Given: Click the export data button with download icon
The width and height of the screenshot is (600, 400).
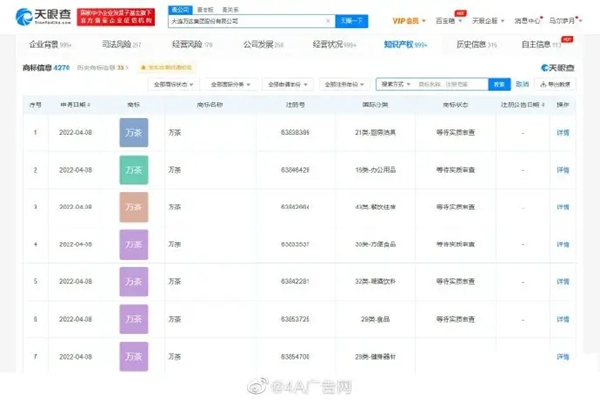Looking at the screenshot, I should (x=555, y=84).
